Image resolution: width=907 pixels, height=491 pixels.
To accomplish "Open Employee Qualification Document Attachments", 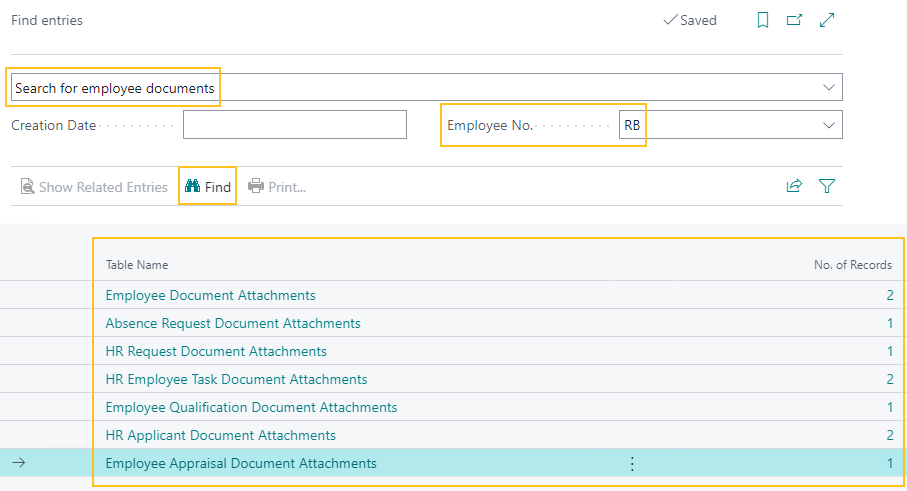I will point(251,407).
